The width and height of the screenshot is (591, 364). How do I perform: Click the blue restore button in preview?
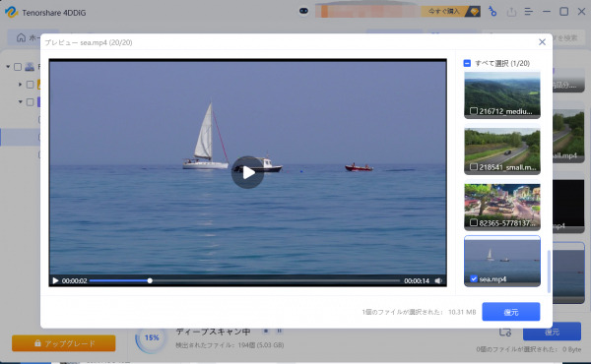(x=510, y=312)
